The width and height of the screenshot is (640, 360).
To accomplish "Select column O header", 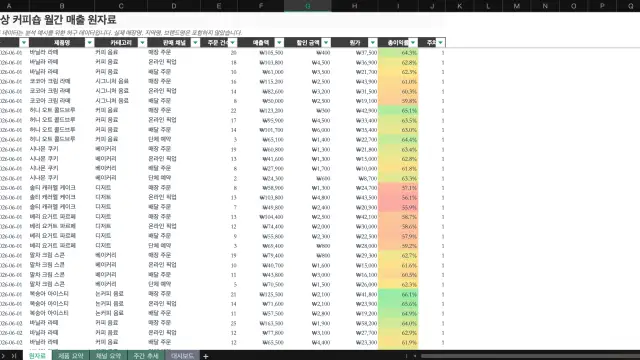I will 573,6.
